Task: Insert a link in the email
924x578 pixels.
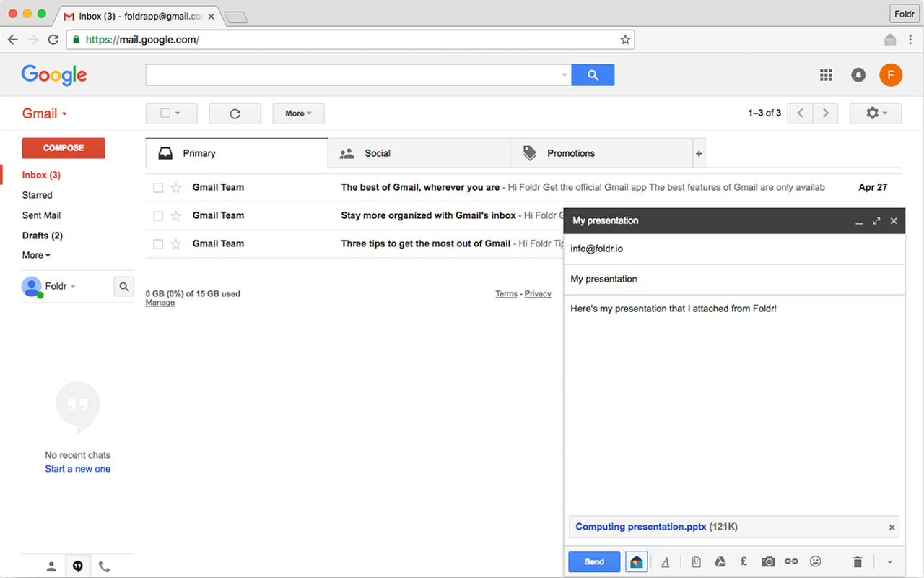Action: pyautogui.click(x=790, y=561)
